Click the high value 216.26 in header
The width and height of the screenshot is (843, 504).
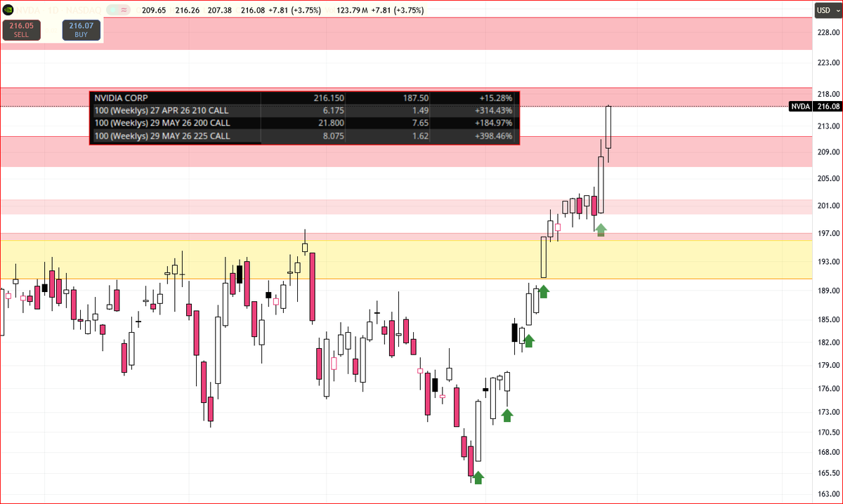[186, 10]
